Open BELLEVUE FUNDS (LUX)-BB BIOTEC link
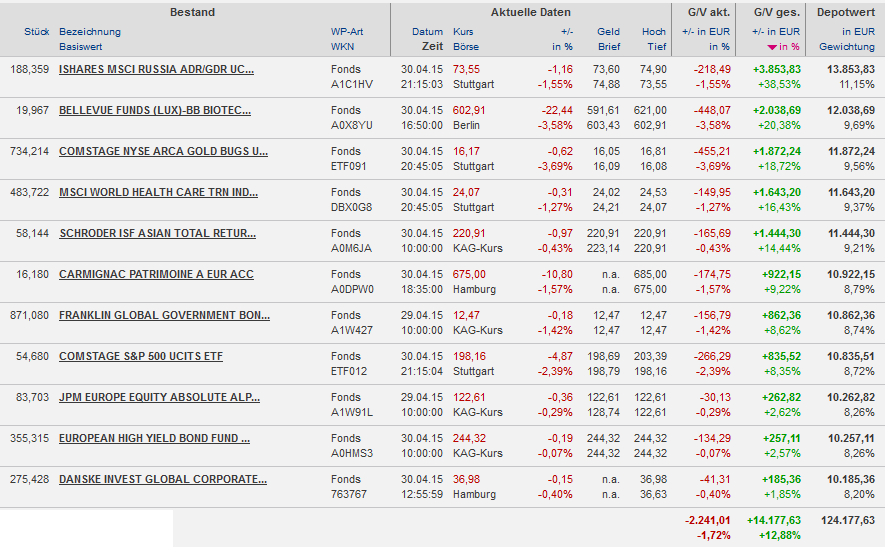This screenshot has width=885, height=547. [155, 110]
